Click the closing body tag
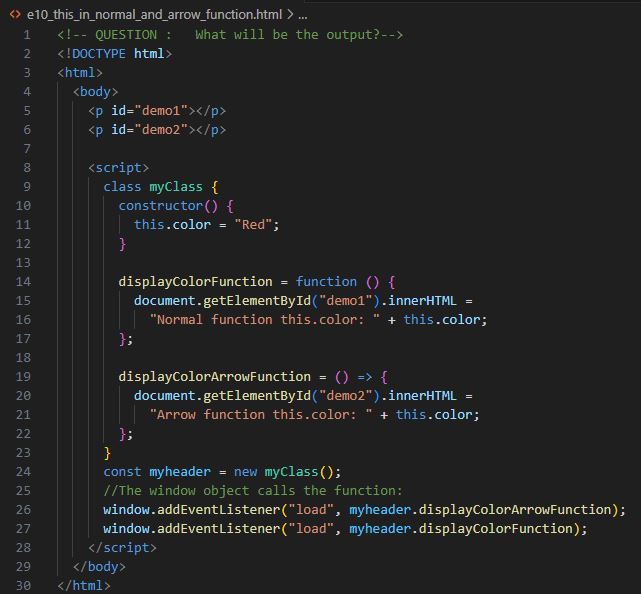The width and height of the screenshot is (641, 594). pyautogui.click(x=99, y=567)
